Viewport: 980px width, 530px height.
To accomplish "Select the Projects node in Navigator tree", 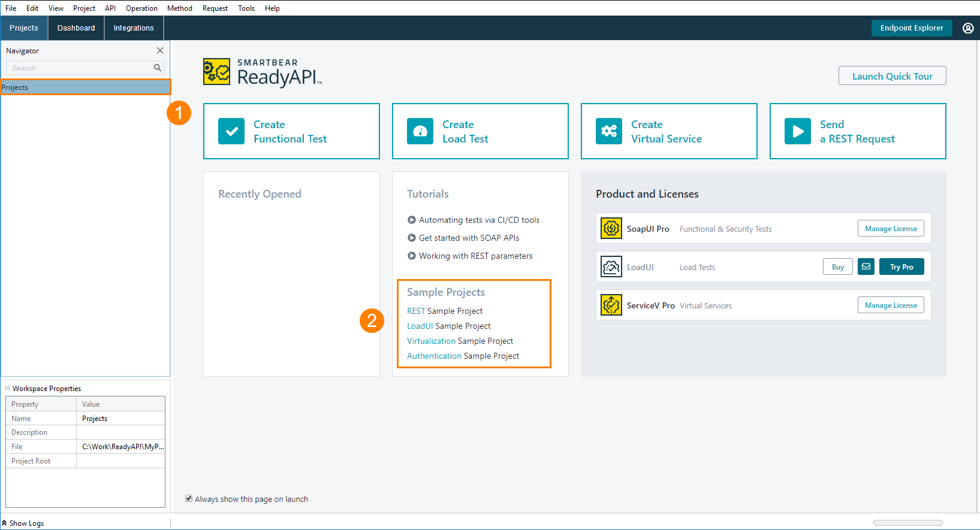I will (86, 87).
